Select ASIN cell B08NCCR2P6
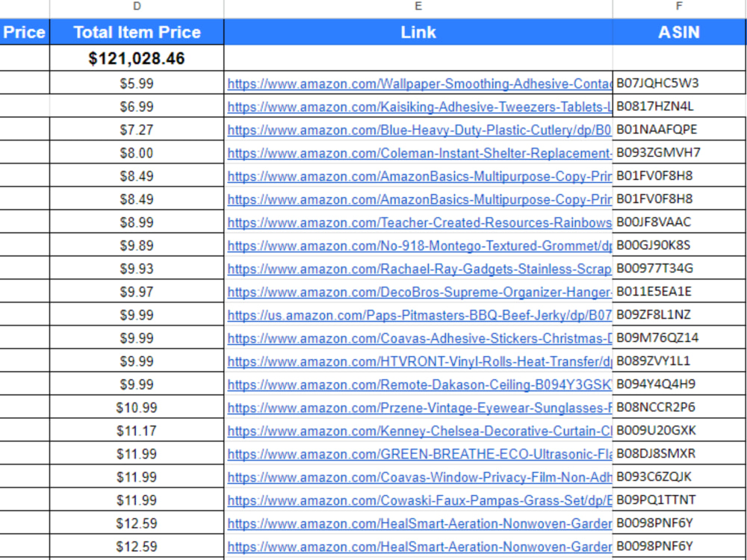Viewport: 747px width, 560px height. 679,407
